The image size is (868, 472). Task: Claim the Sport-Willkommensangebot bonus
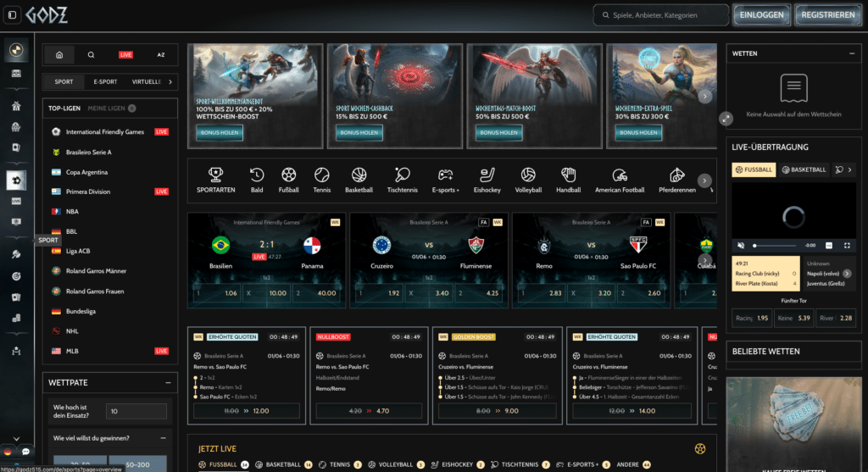[x=220, y=133]
